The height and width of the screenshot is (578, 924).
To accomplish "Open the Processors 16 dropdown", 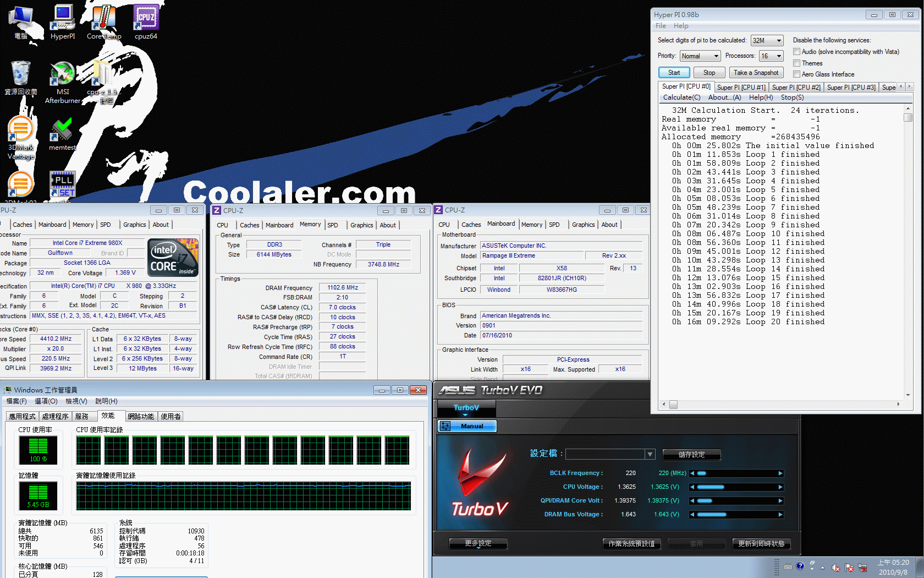I will coord(771,56).
